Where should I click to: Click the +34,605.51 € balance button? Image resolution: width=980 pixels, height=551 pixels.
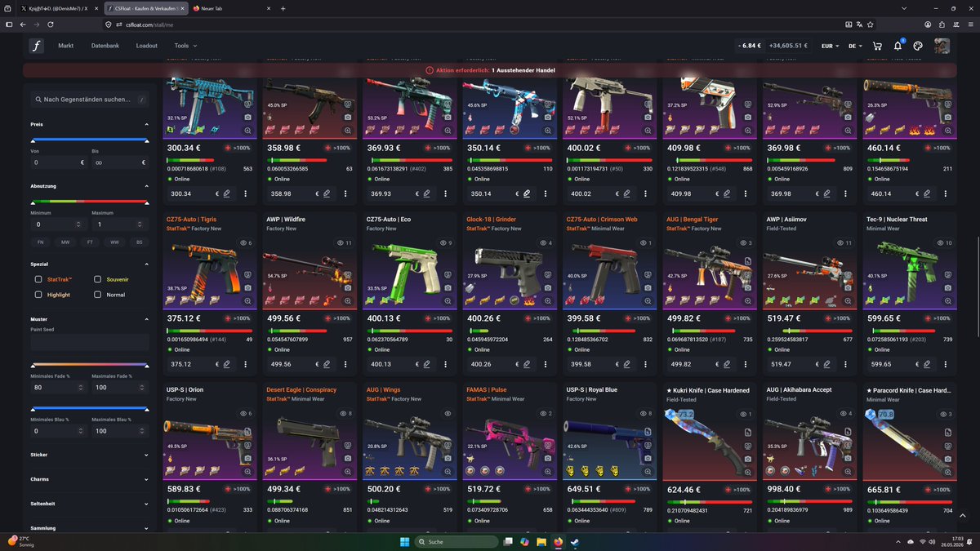[789, 46]
